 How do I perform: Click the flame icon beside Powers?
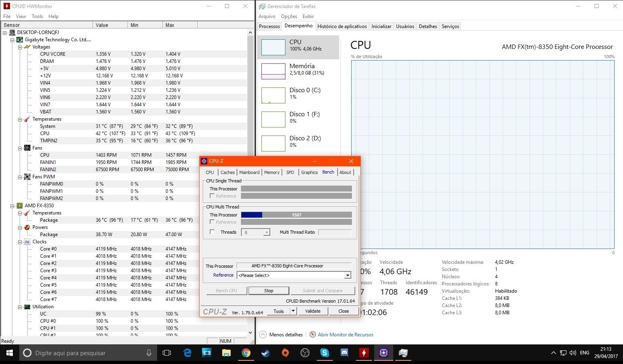[x=27, y=227]
